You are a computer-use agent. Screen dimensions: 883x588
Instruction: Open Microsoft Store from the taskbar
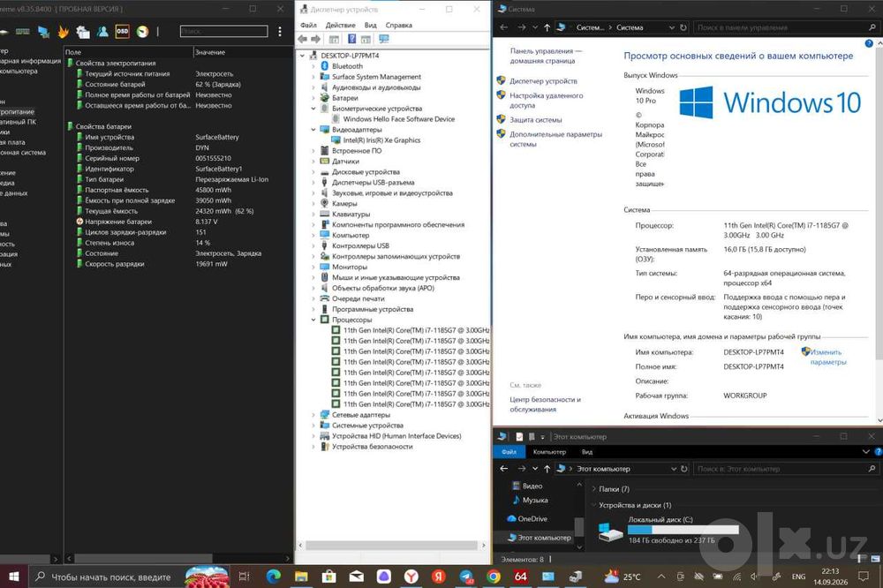pos(328,577)
